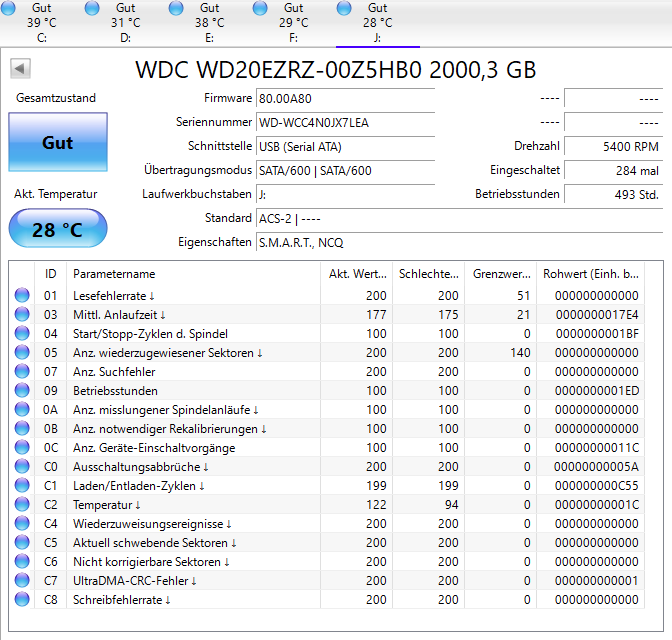Select drive E: tab showing 38 °C
The height and width of the screenshot is (640, 672).
[x=210, y=23]
